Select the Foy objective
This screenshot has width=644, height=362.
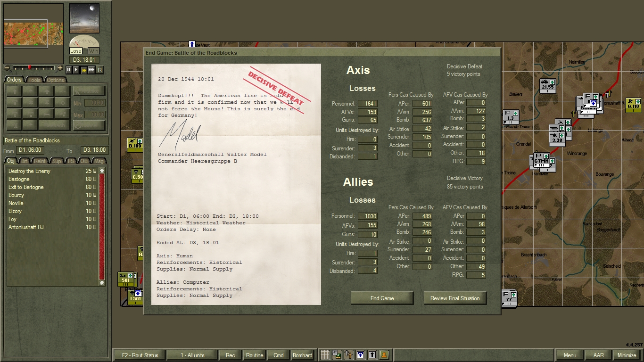click(52, 219)
